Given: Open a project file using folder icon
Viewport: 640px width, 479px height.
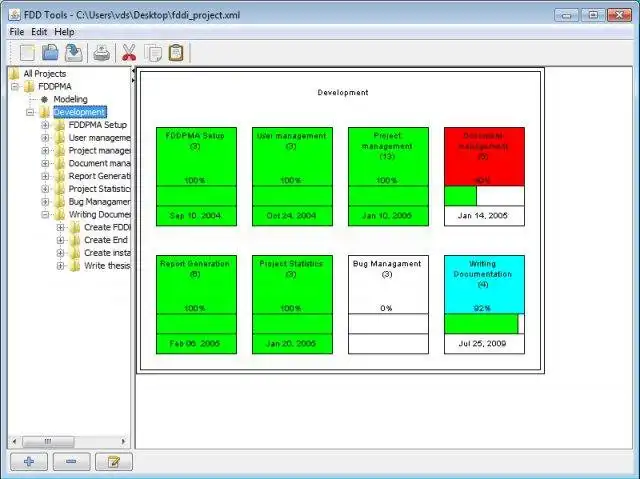Looking at the screenshot, I should pyautogui.click(x=50, y=53).
